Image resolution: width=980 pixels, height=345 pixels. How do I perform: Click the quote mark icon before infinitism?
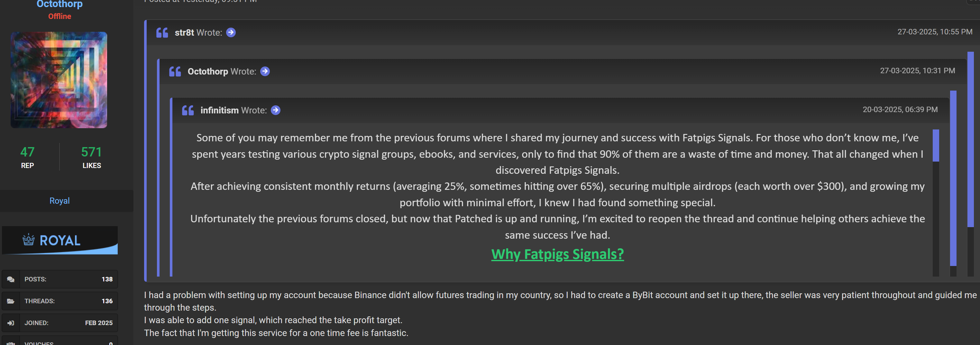coord(188,110)
